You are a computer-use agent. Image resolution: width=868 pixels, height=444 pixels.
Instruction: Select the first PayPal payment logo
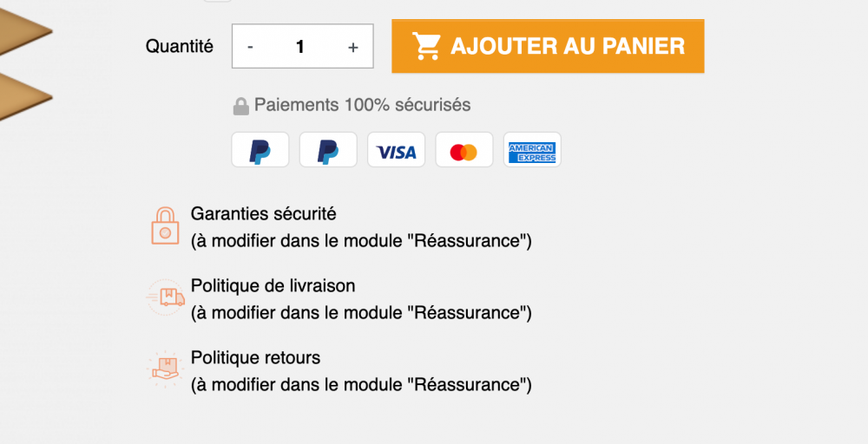[260, 149]
